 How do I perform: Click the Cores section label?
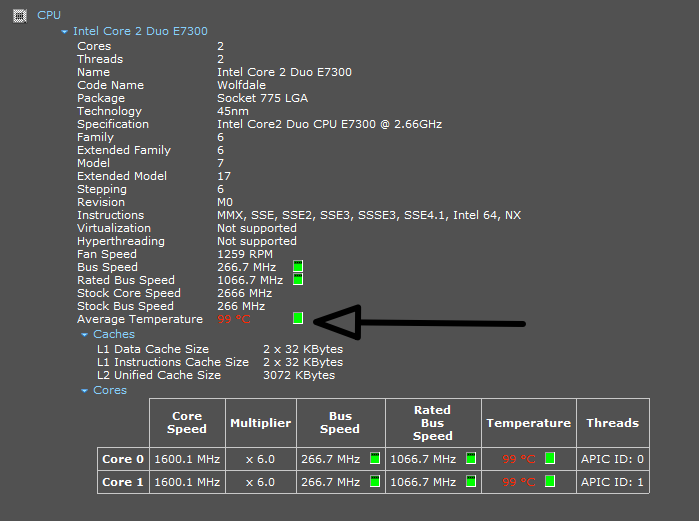click(x=110, y=390)
